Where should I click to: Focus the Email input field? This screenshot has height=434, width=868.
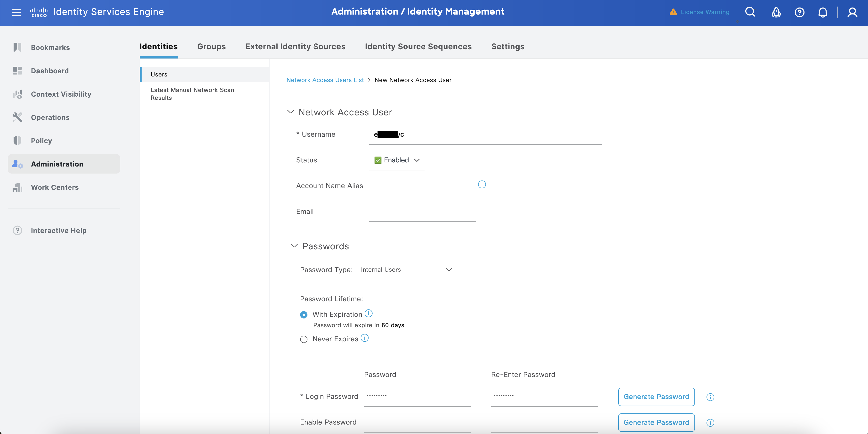pyautogui.click(x=423, y=212)
